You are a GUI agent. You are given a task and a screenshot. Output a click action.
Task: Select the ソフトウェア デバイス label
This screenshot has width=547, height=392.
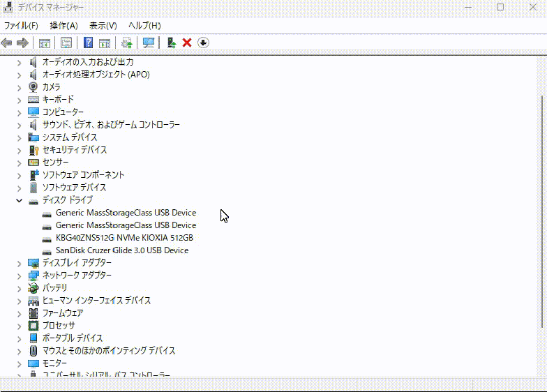(74, 187)
